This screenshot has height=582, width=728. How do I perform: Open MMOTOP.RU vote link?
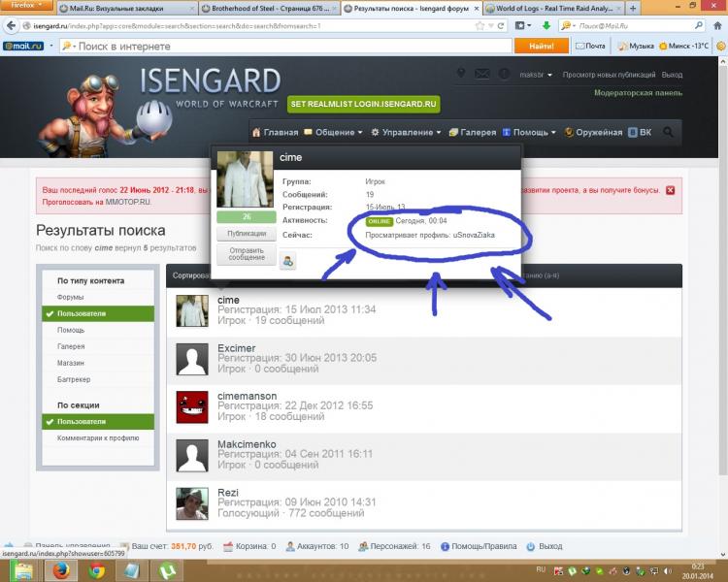[x=128, y=202]
